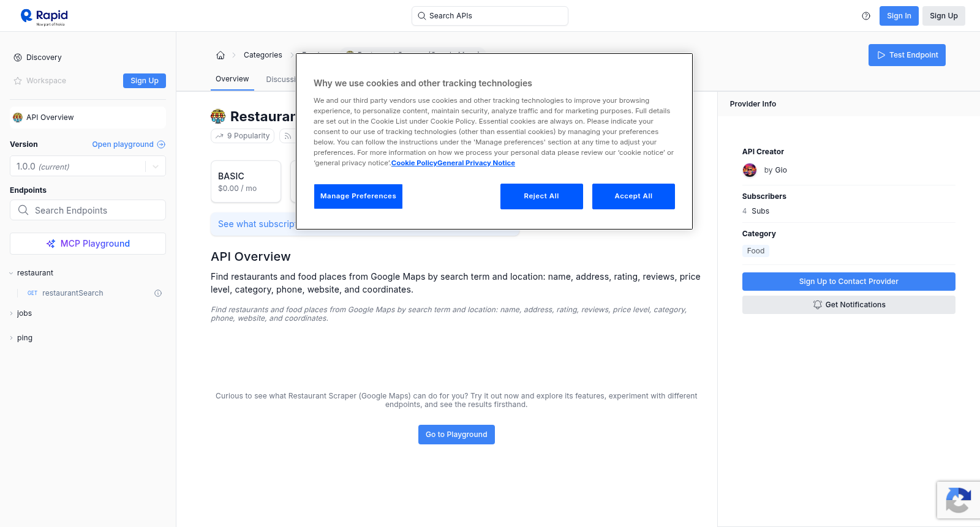Click Get Notifications button
Screen dimensions: 980x527
[x=849, y=305]
